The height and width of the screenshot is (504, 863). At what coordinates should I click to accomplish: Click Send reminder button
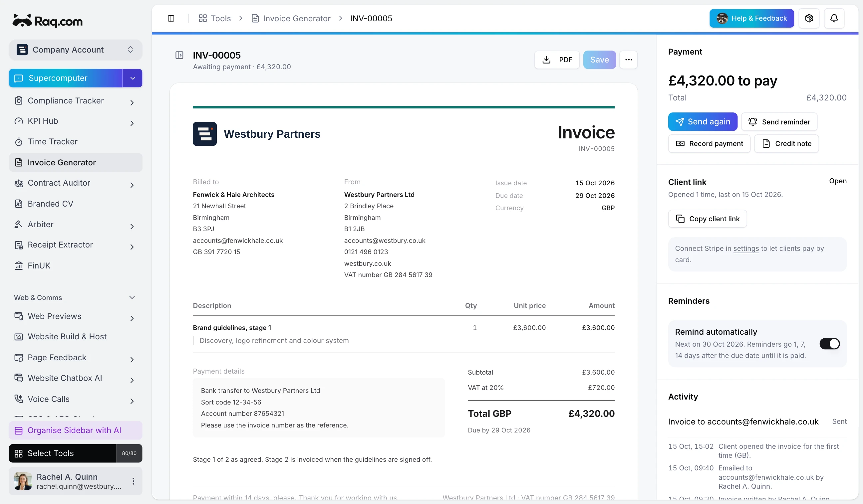click(779, 122)
